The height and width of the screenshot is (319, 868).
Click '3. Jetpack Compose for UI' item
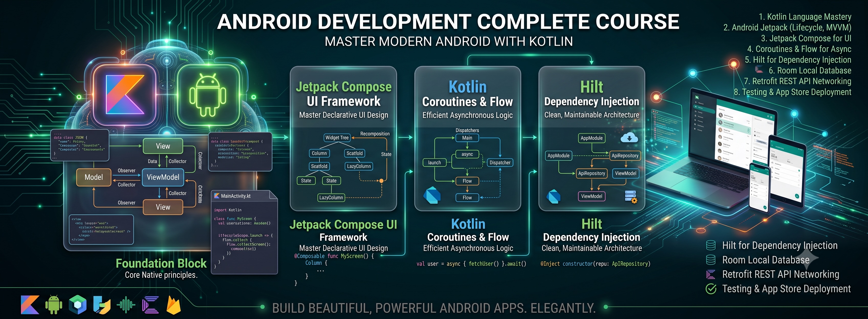point(806,38)
